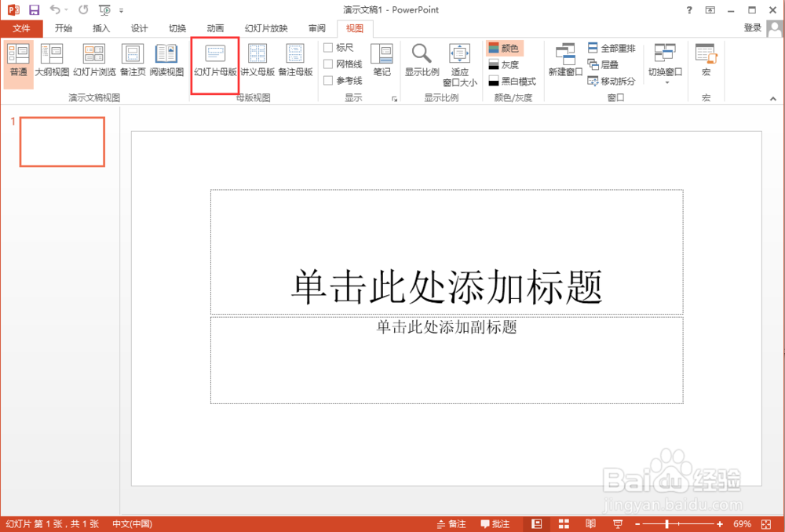Click Normal view icon in status bar
Image resolution: width=785 pixels, height=532 pixels.
point(537,524)
